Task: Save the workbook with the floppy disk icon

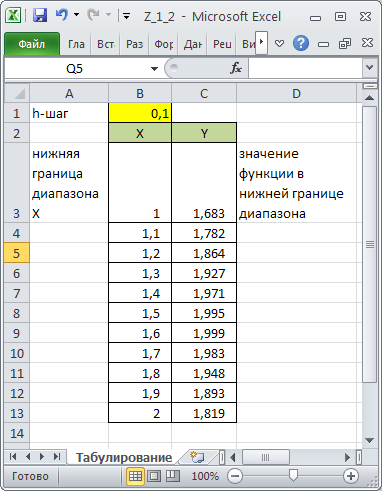Action: (x=40, y=16)
